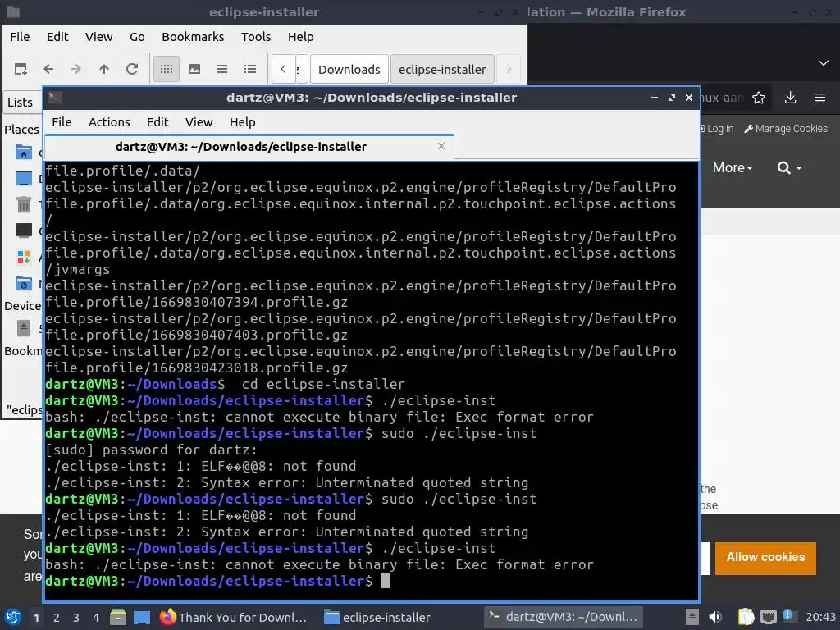840x630 pixels.
Task: Expand the More dropdown on the webpage
Action: click(733, 167)
